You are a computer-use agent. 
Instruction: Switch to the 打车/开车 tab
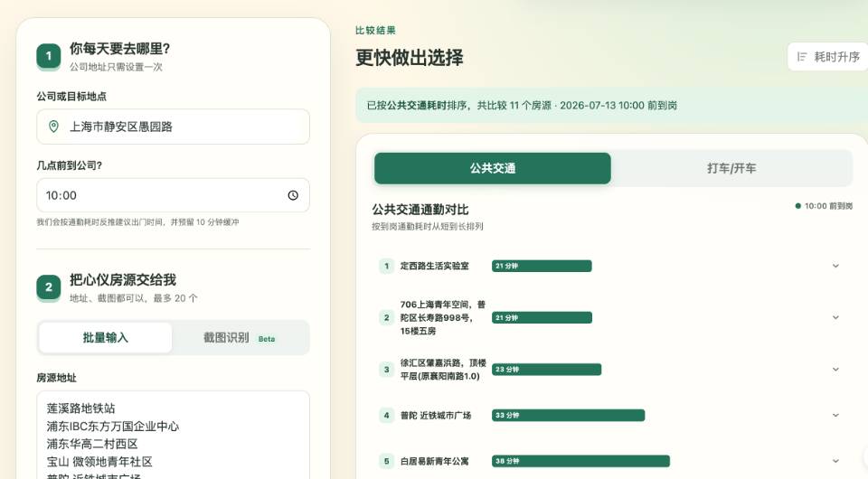(x=731, y=168)
